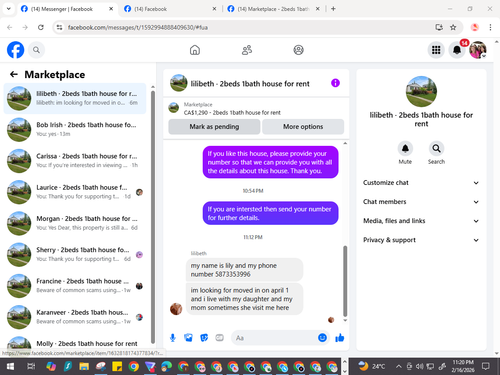This screenshot has height=375, width=500.
Task: Open Bob Irish conversation
Action: pos(75,130)
